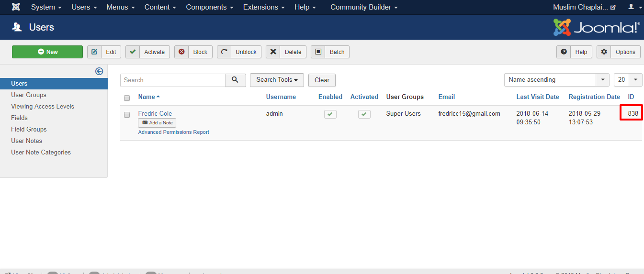Click the Delete toolbar button
This screenshot has height=274, width=644.
[x=286, y=52]
